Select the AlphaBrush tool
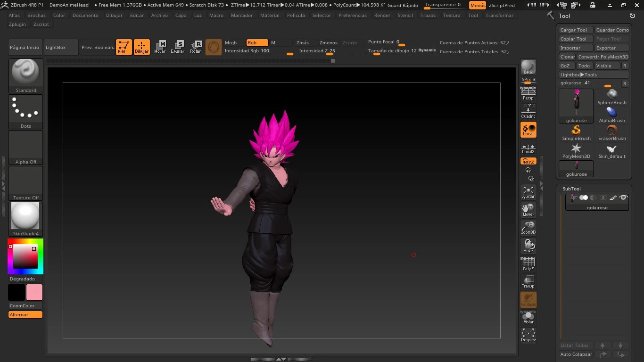Image resolution: width=644 pixels, height=362 pixels. pos(612,115)
